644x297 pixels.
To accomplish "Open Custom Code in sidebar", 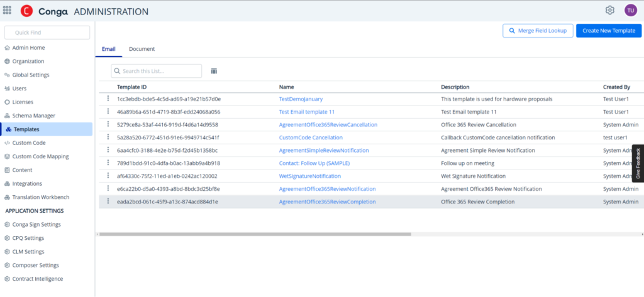I will (x=29, y=143).
